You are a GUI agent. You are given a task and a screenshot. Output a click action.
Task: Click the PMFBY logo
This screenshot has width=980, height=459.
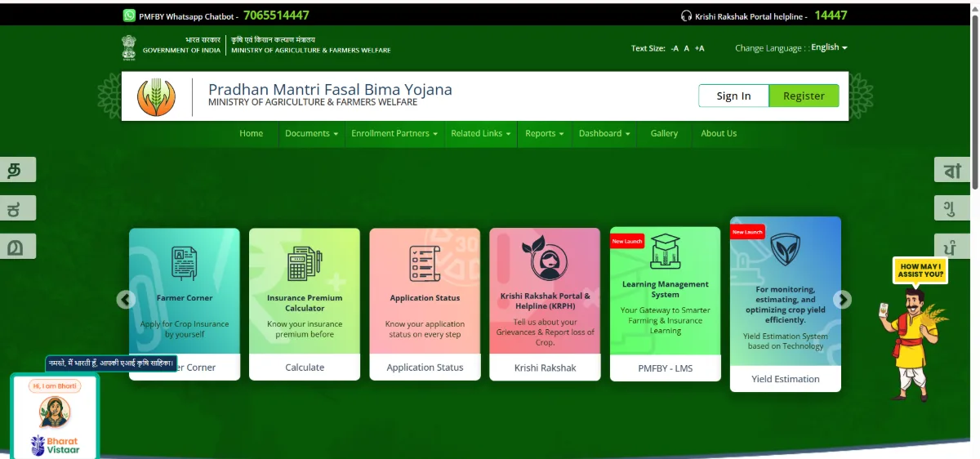(x=156, y=96)
